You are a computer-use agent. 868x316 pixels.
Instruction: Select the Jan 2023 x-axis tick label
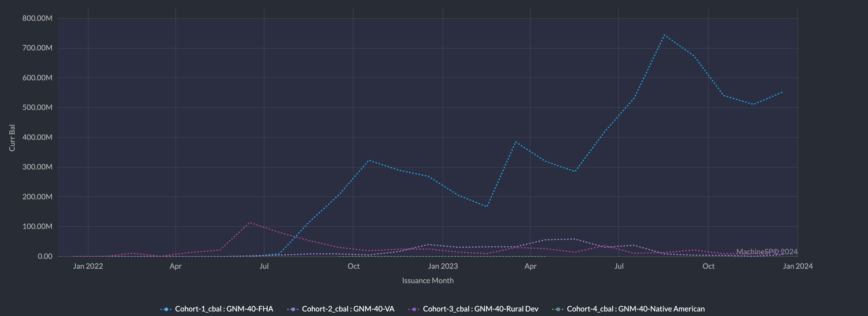point(443,266)
